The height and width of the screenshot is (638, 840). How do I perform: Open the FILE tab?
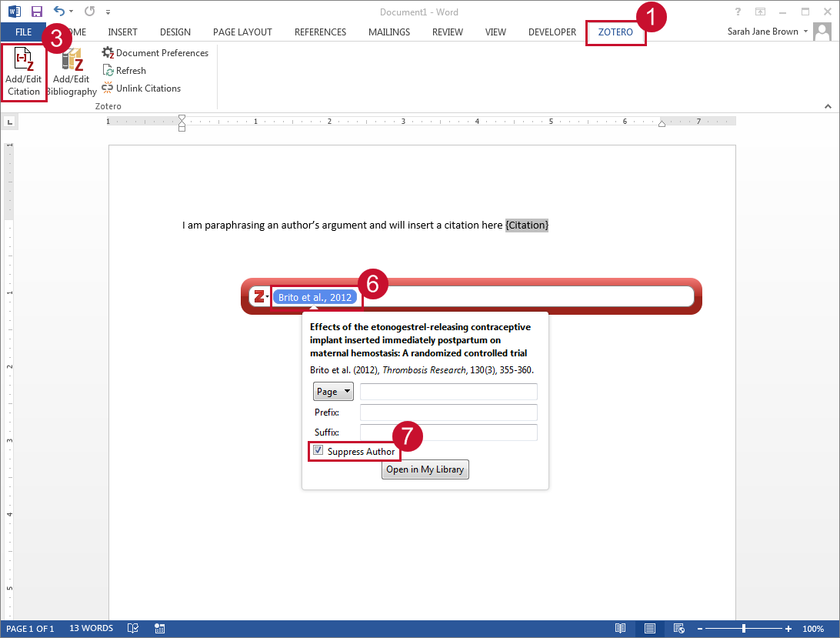click(23, 32)
